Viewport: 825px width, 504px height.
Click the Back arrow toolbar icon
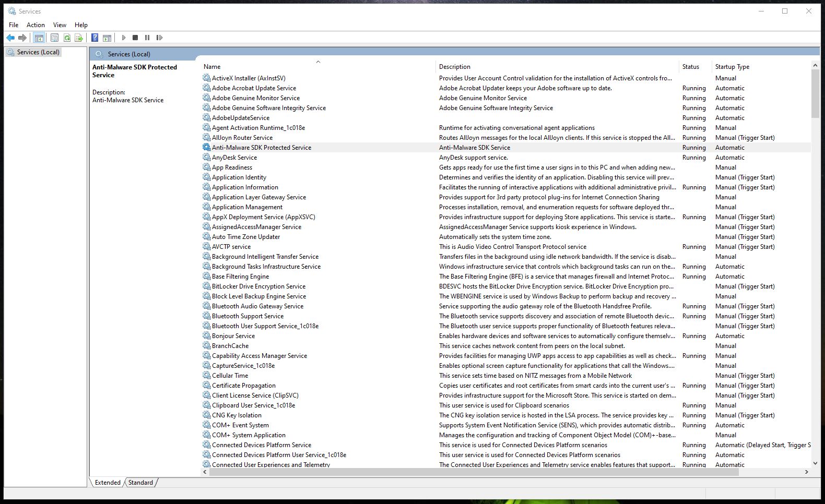pos(10,38)
